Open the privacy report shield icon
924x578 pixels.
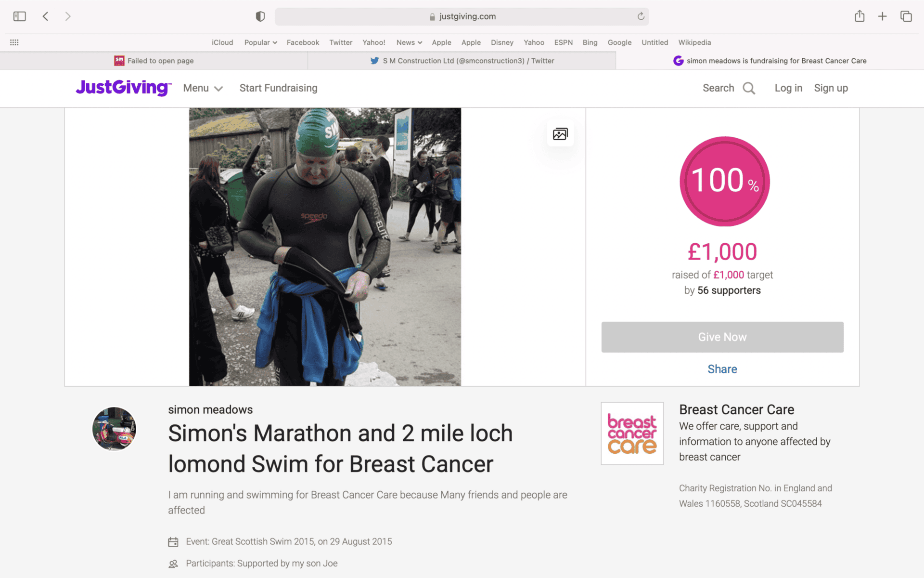(260, 16)
